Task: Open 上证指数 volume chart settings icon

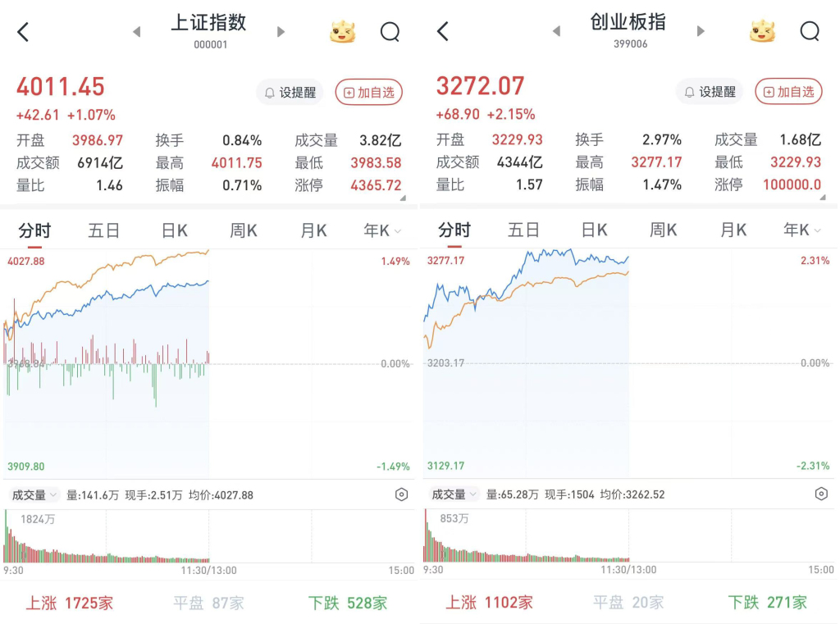Action: (401, 494)
